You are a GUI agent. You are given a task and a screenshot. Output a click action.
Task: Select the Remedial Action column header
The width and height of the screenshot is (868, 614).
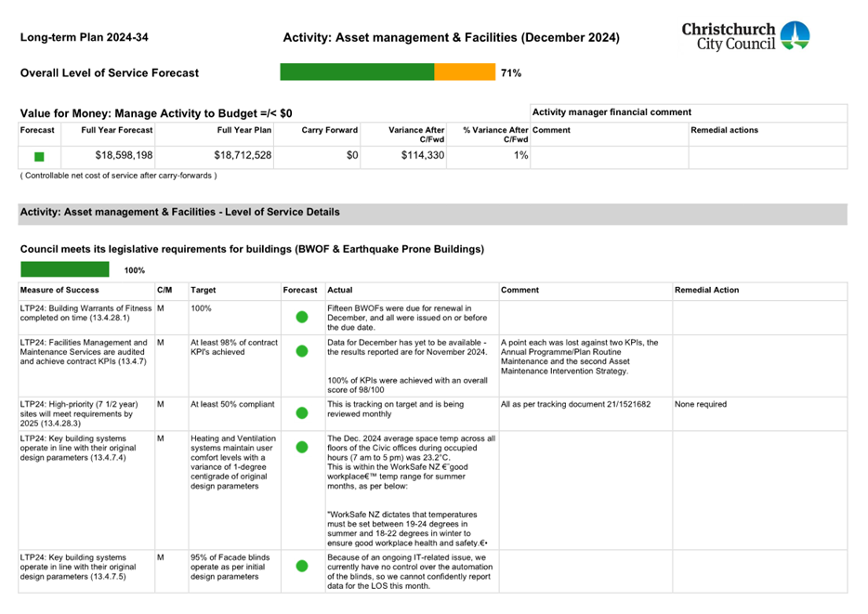click(x=707, y=291)
